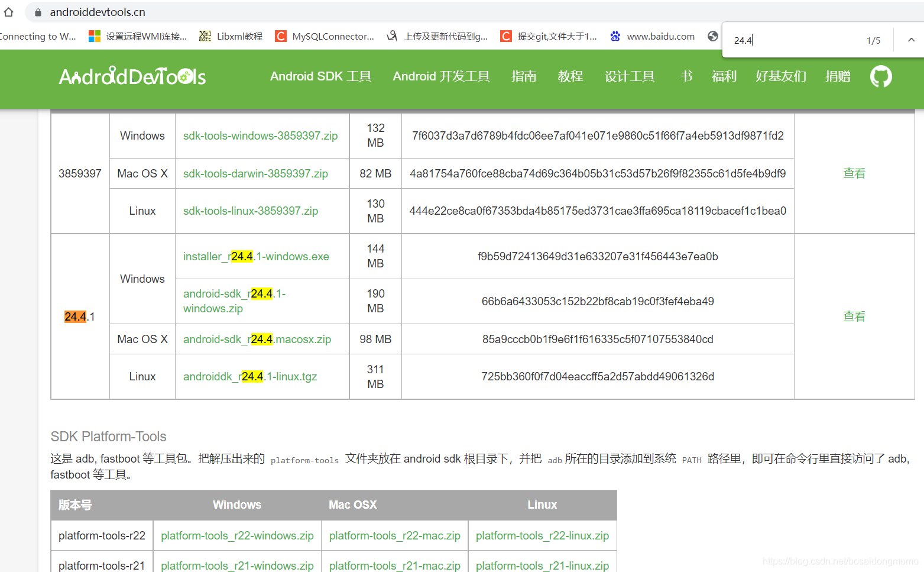This screenshot has height=572, width=924.
Task: Download platform-tools_r21-windows.zip
Action: 237,565
